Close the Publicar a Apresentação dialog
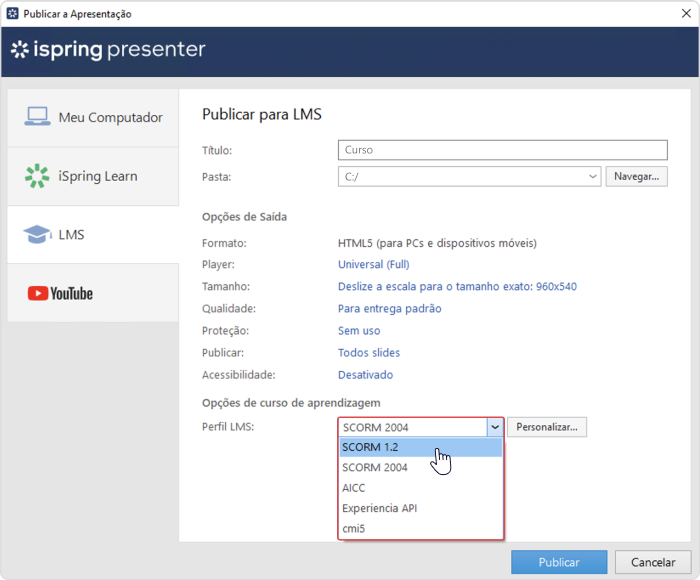The height and width of the screenshot is (580, 700). coord(686,13)
